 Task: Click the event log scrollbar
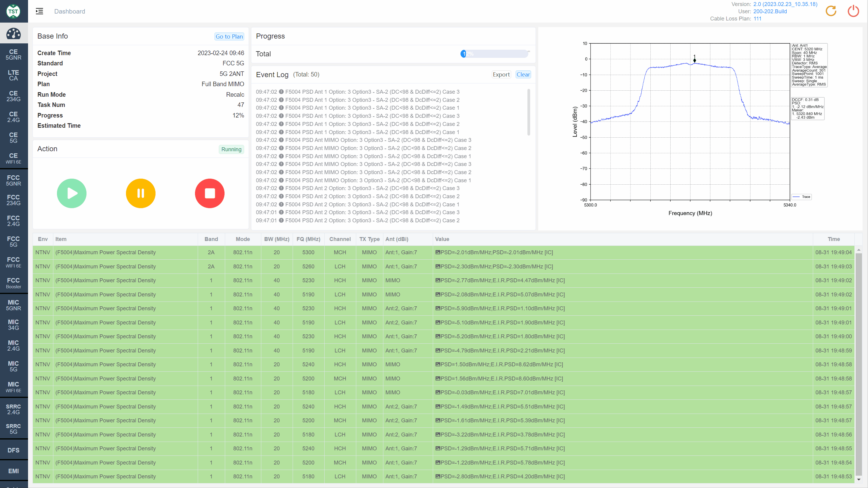pyautogui.click(x=528, y=112)
